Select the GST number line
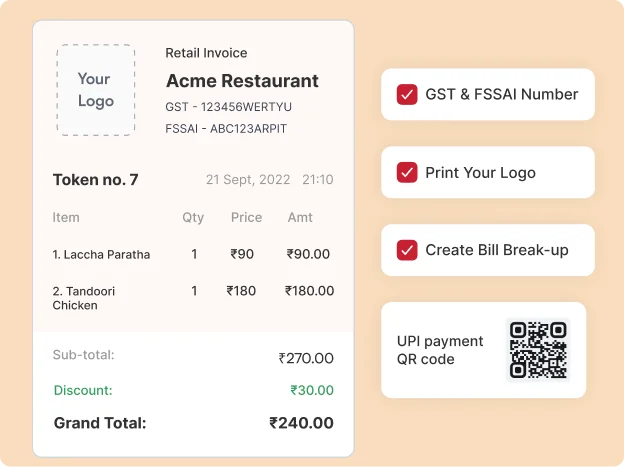Viewport: 624px width, 467px height. click(x=228, y=106)
